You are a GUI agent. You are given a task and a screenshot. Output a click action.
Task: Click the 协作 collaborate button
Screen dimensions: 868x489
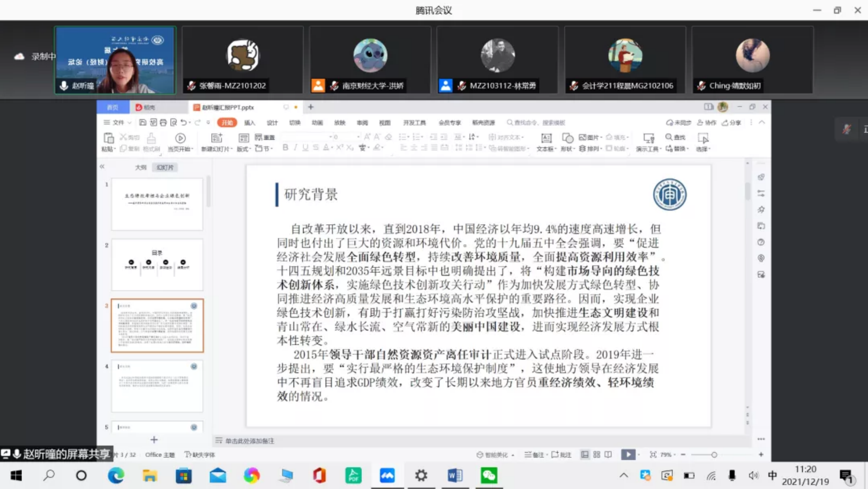[x=707, y=123]
